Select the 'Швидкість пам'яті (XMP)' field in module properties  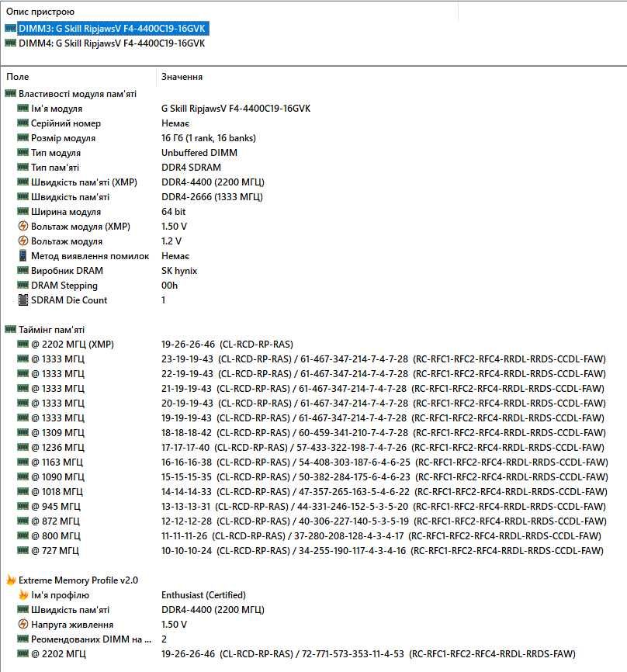[84, 182]
